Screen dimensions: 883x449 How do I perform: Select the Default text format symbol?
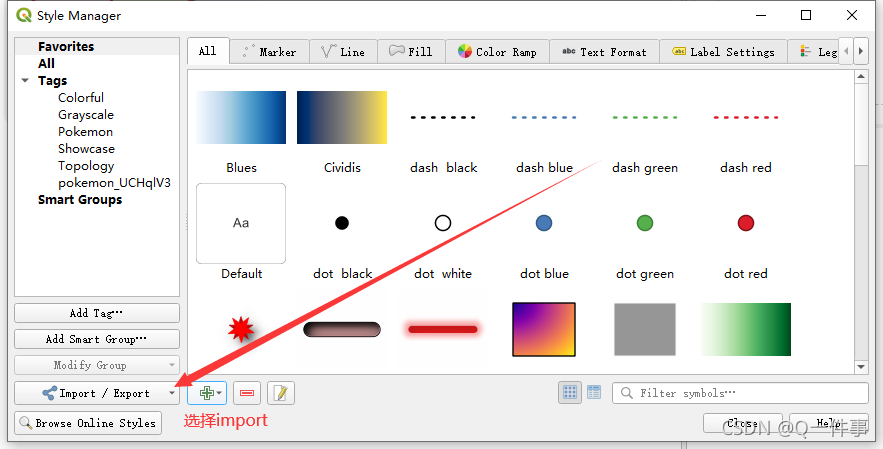[241, 223]
